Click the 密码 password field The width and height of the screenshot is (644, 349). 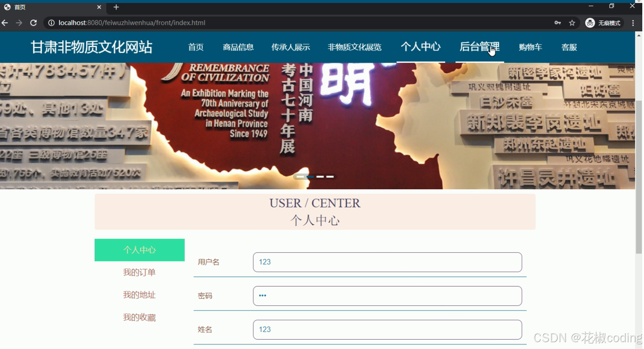coord(387,296)
